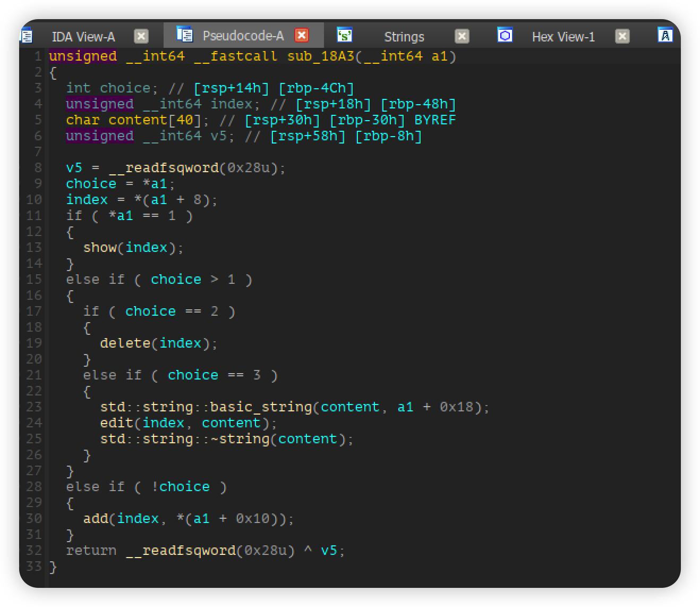Open the Hex View-1 tab

564,37
